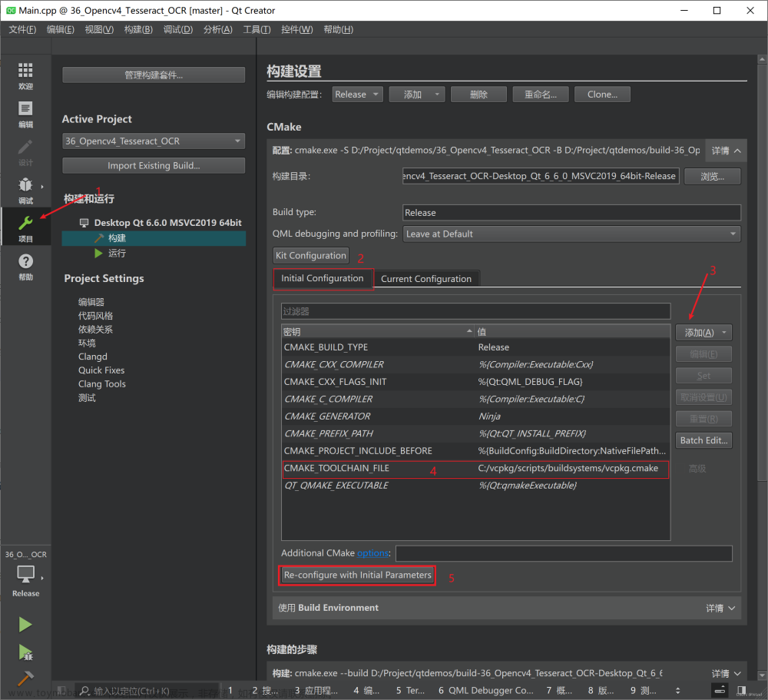Open the Clang Tools project setting

click(102, 384)
